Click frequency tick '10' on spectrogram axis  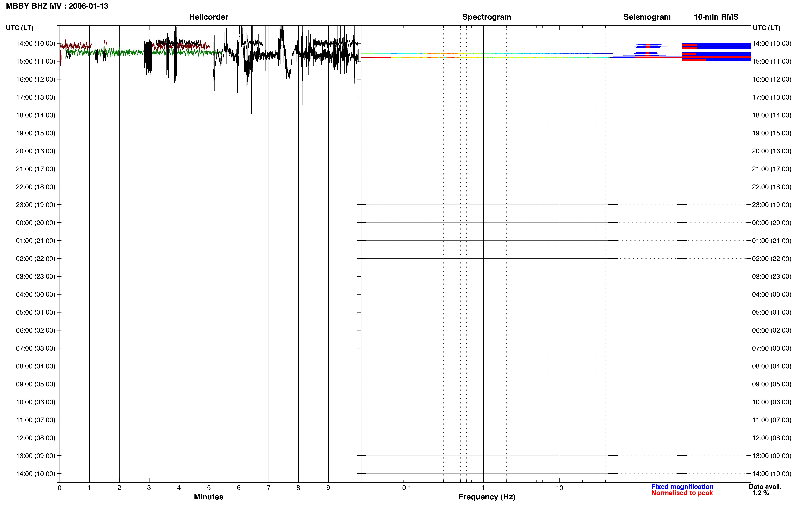click(x=559, y=488)
